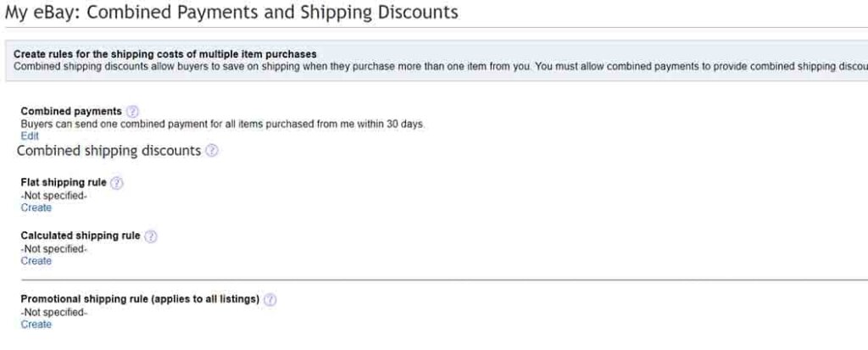
Task: Click the 'Buyers can send one combined payment' sentence
Action: tap(223, 124)
